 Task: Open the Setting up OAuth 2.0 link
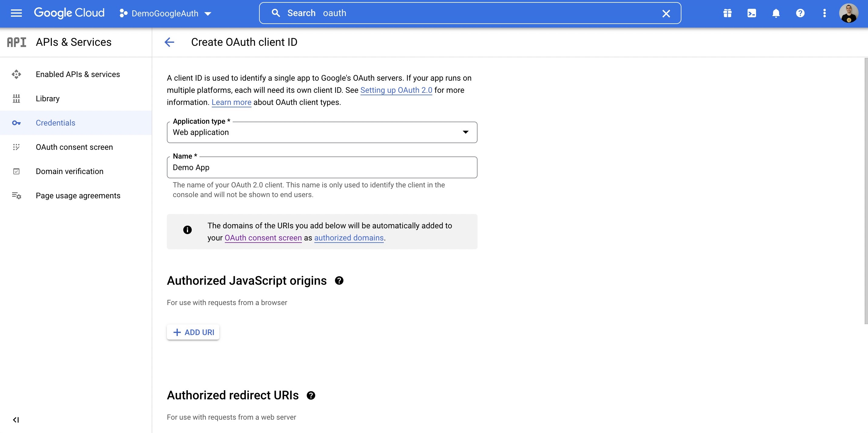[x=396, y=90]
